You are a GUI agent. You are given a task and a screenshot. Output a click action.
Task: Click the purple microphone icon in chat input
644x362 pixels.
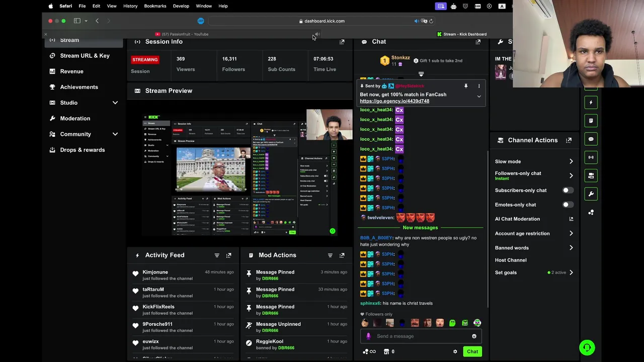tap(368, 336)
